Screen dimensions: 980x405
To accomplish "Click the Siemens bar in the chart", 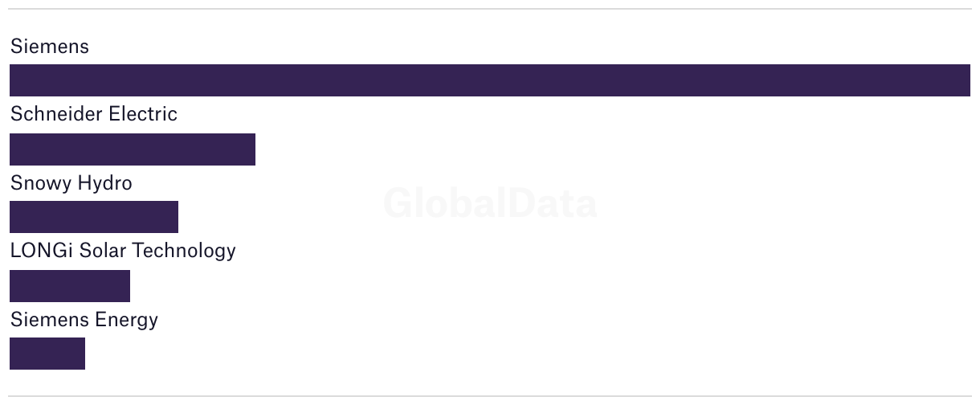I will pos(490,80).
